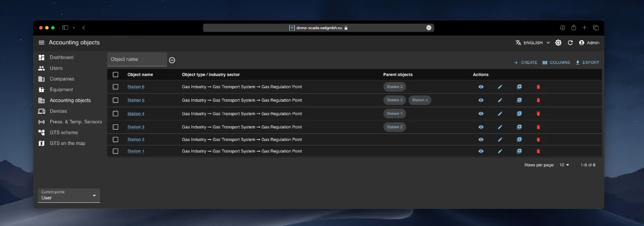This screenshot has width=644, height=226.
Task: Open GTS scheme from the sidebar
Action: (63, 132)
